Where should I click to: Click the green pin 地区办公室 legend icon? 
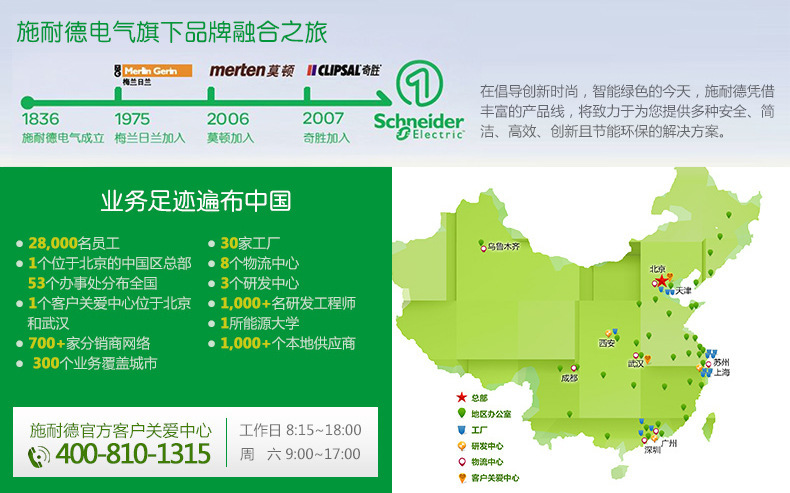(462, 413)
